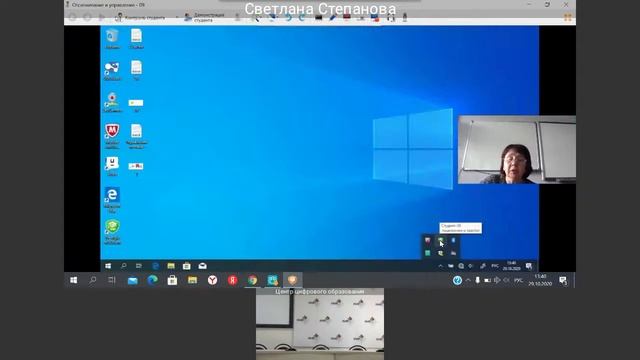This screenshot has width=640, height=360.
Task: Open the McAfee shortcut on remote desktop
Action: (112, 136)
